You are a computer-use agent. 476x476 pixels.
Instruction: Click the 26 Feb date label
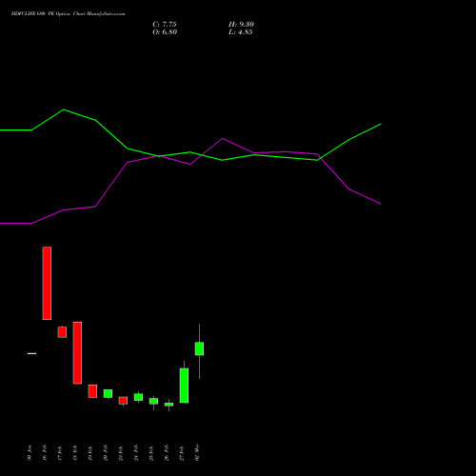click(x=167, y=453)
